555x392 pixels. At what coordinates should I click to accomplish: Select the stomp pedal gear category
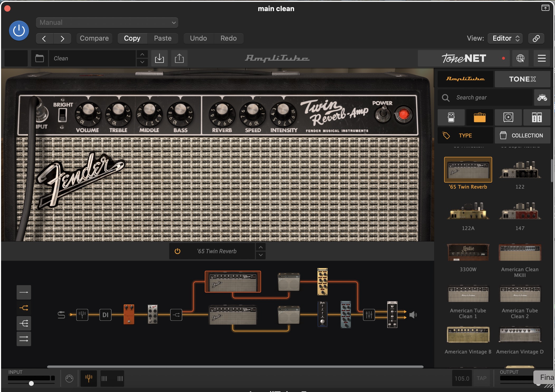(451, 117)
